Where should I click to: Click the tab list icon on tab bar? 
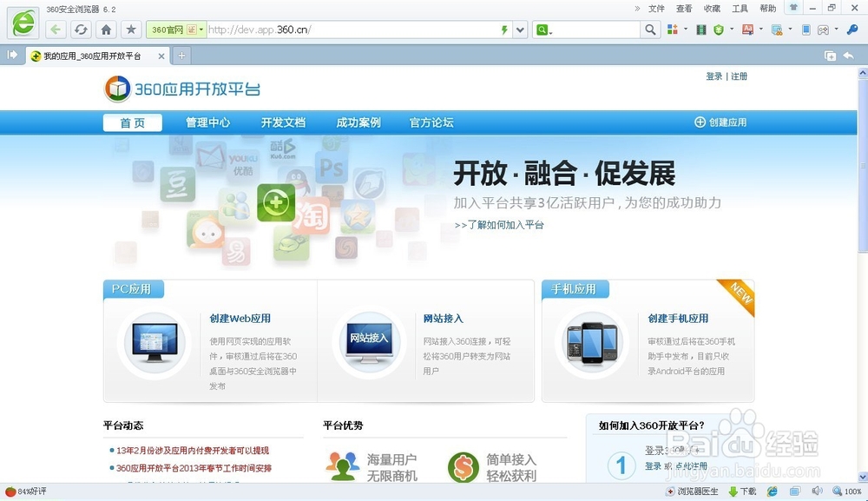pos(830,56)
